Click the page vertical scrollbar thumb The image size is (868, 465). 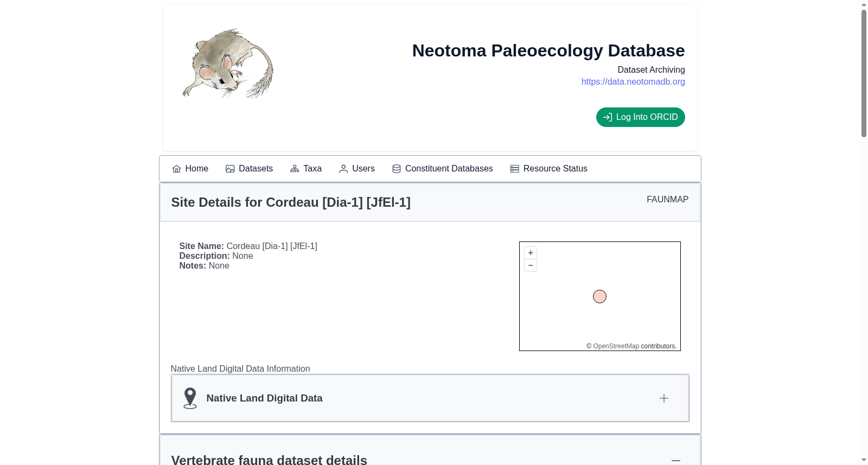(864, 73)
